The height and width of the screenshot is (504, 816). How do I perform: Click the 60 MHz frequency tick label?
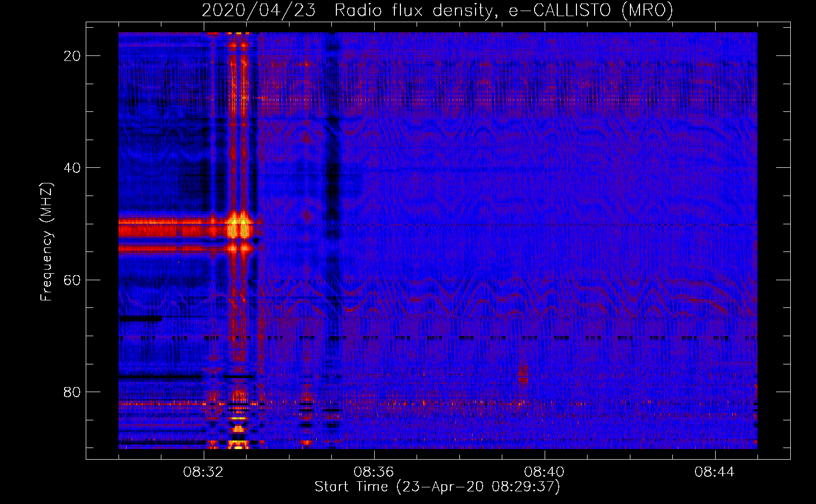pyautogui.click(x=73, y=280)
